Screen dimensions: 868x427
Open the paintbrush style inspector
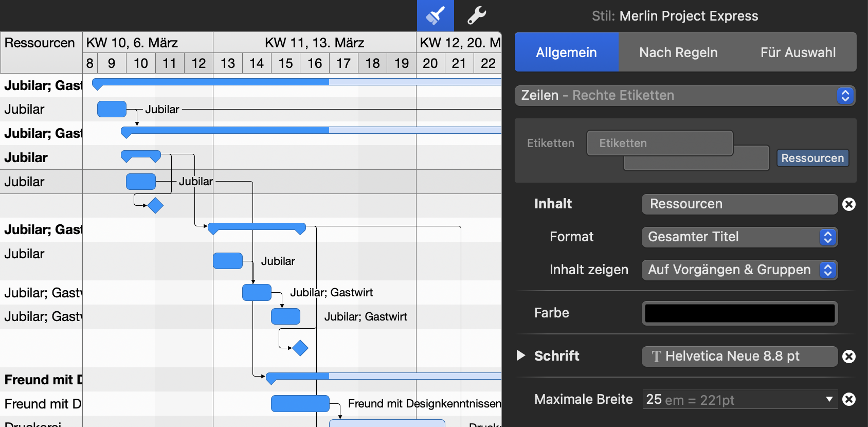click(435, 15)
